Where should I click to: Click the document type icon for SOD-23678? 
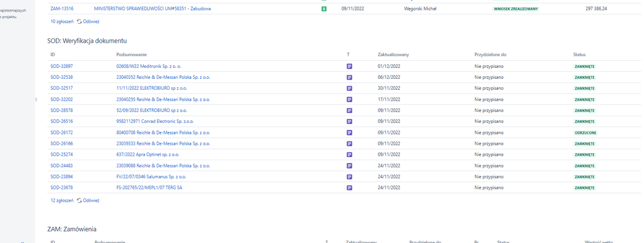[350, 188]
